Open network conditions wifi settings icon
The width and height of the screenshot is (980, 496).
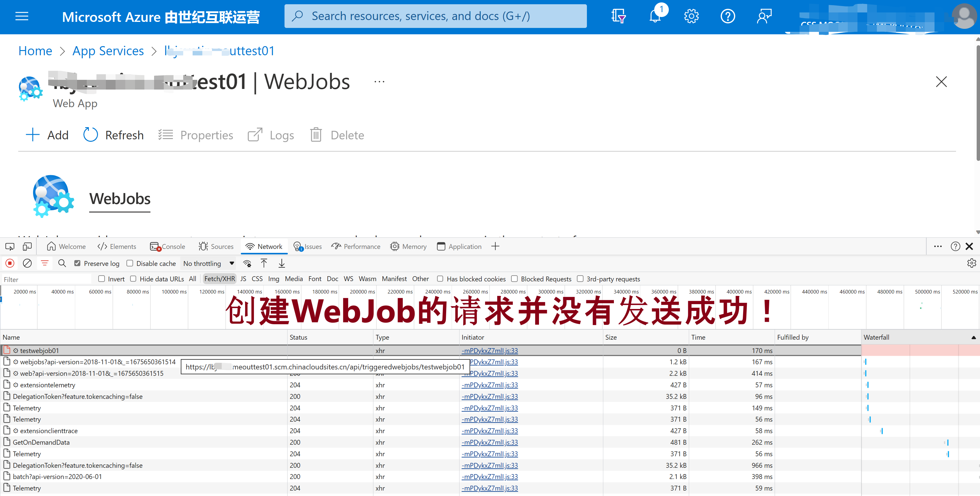click(x=247, y=263)
